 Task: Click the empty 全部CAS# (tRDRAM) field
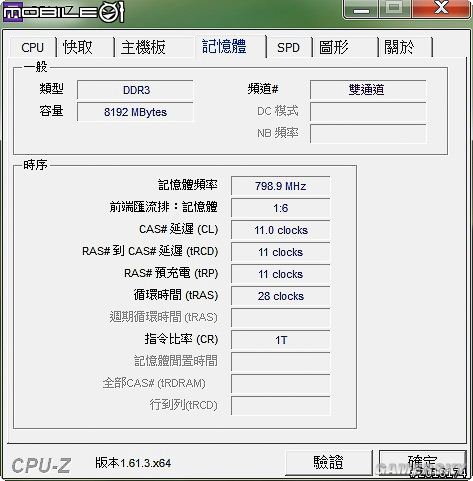point(281,384)
